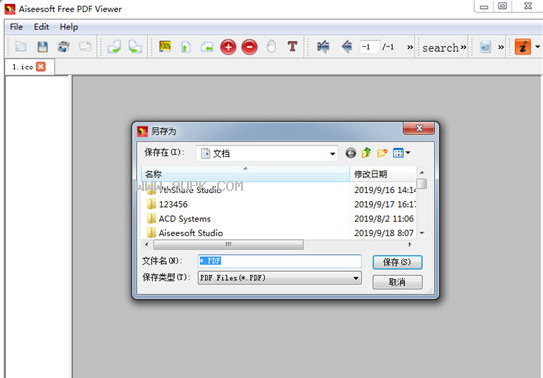Open dropdown arrow beside info icon
Screen dimensions: 543x378
537,46
